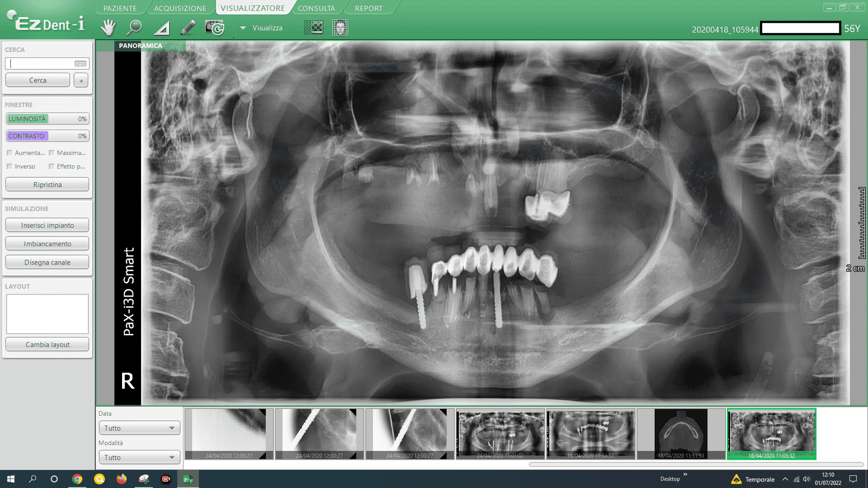This screenshot has height=488, width=868.
Task: Click the image reset rotate icon
Action: coord(215,28)
